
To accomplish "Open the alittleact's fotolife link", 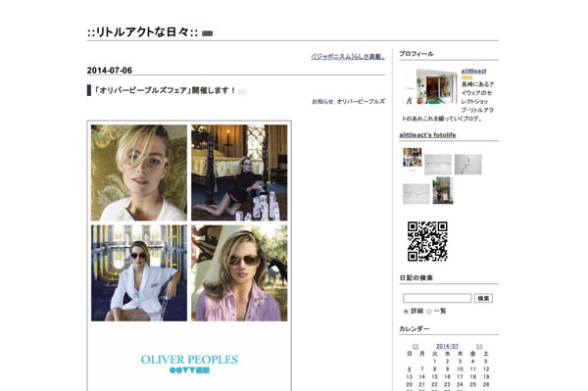I will (x=427, y=135).
